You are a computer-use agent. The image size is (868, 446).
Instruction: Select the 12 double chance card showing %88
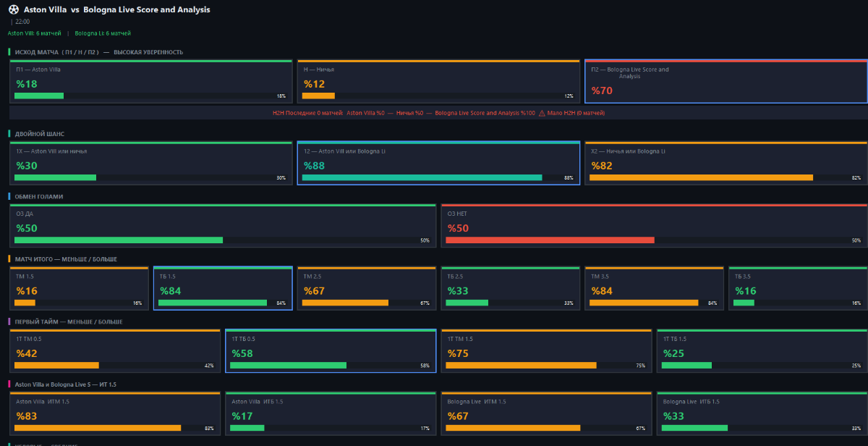click(438, 163)
